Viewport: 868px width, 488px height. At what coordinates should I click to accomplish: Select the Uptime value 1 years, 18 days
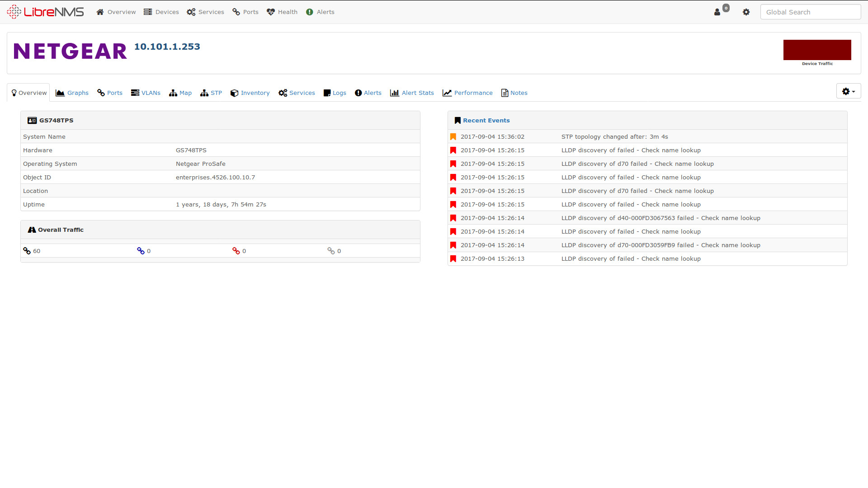click(x=221, y=205)
